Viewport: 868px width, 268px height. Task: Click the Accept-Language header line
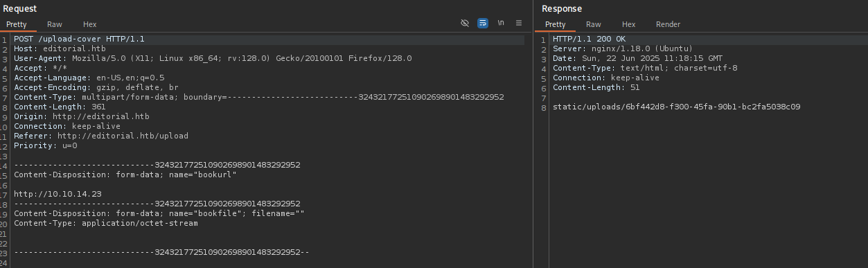[89, 78]
